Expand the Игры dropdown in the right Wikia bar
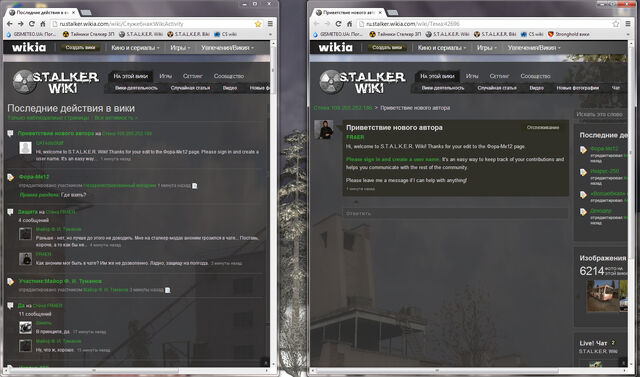640x377 pixels. pos(487,48)
